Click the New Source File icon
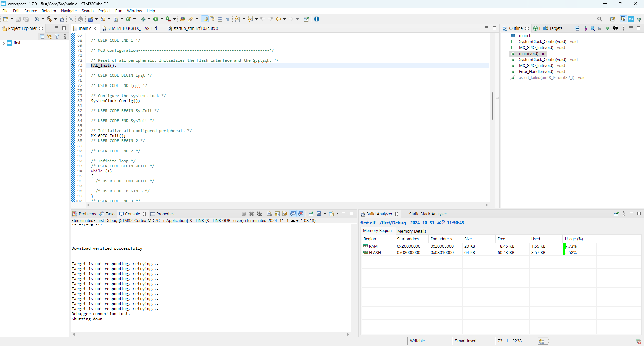This screenshot has width=644, height=346. (116, 19)
